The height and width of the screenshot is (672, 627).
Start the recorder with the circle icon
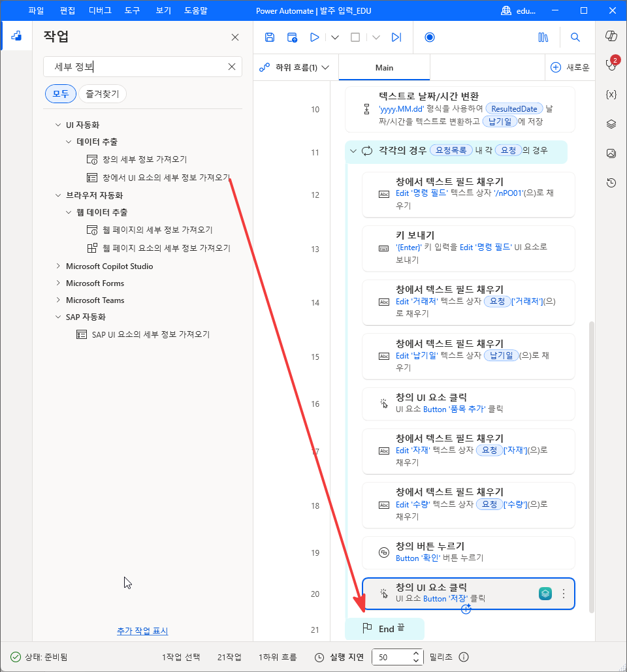[x=429, y=37]
